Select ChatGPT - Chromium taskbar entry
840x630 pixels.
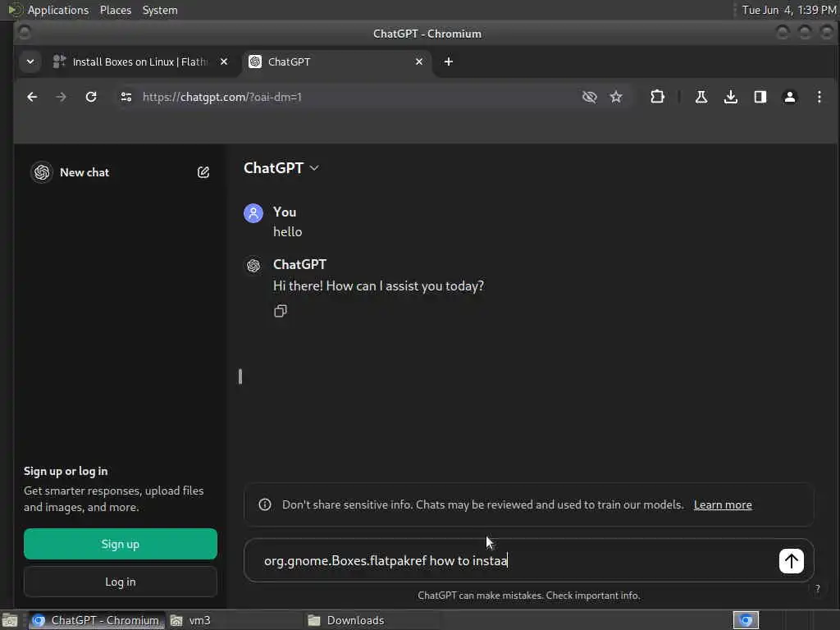[x=97, y=620]
